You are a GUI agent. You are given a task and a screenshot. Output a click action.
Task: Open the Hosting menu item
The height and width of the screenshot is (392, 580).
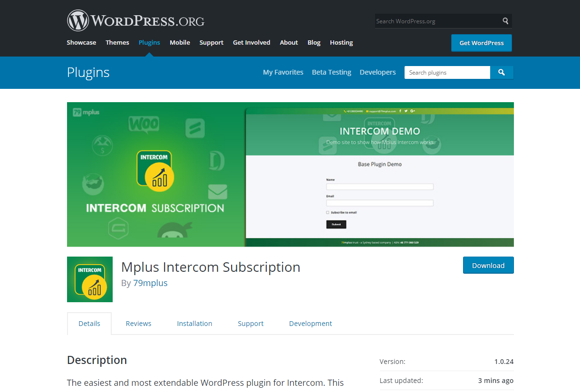pyautogui.click(x=341, y=42)
